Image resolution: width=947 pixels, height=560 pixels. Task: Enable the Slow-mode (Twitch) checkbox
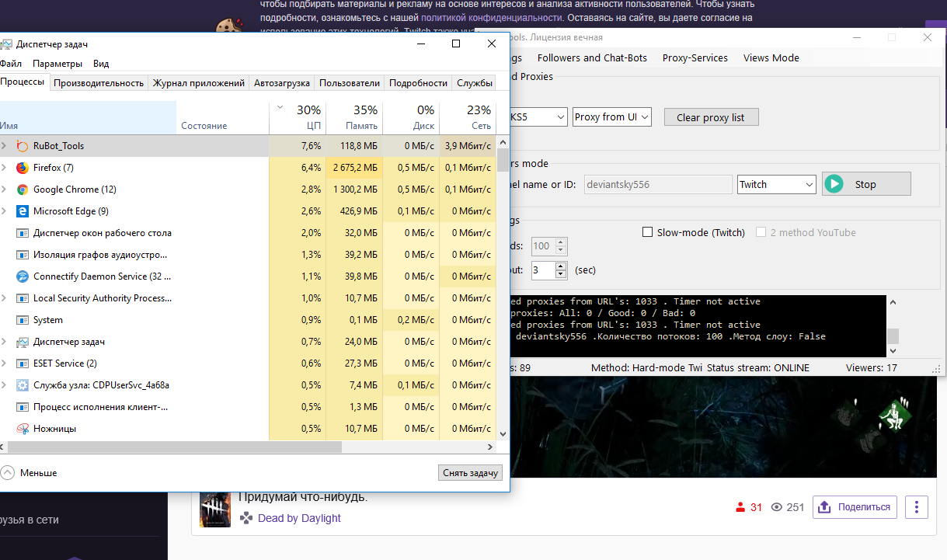(648, 232)
